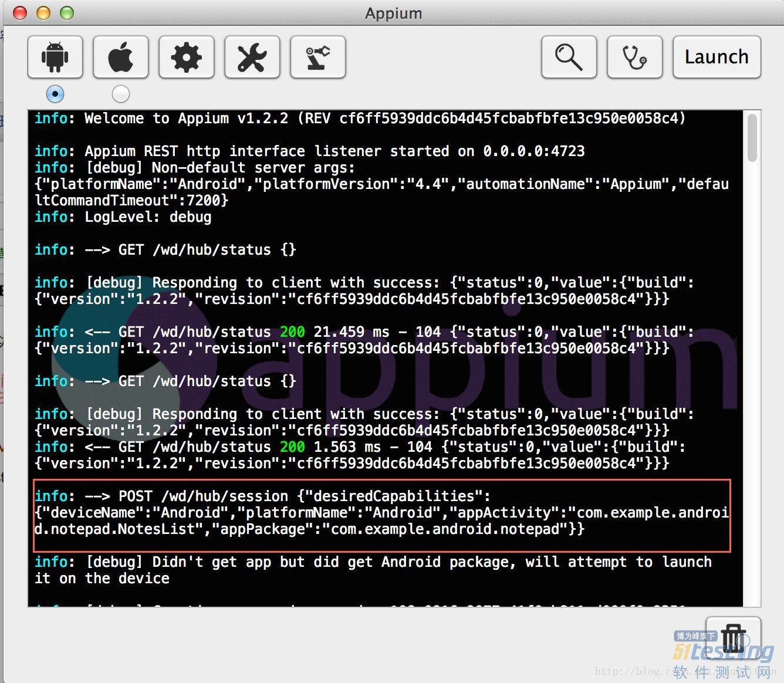This screenshot has width=784, height=683.
Task: Click 'POST /wd/hub/session' log entry
Action: coord(381,513)
